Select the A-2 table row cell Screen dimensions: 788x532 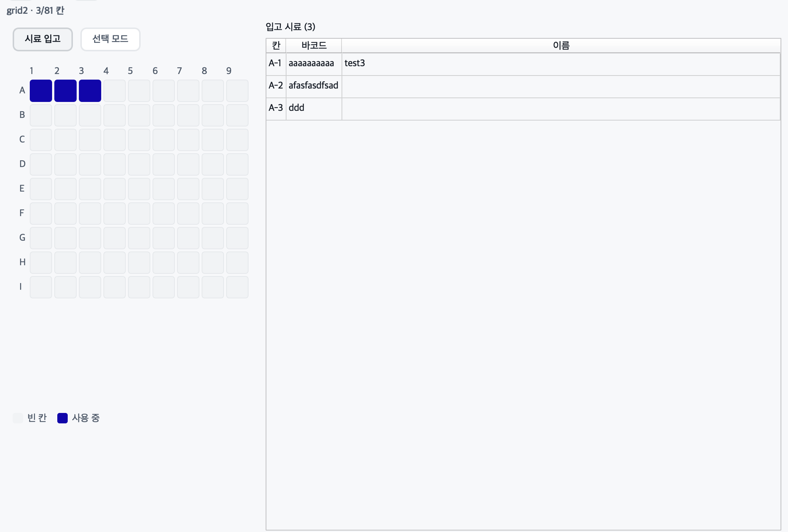coord(276,87)
